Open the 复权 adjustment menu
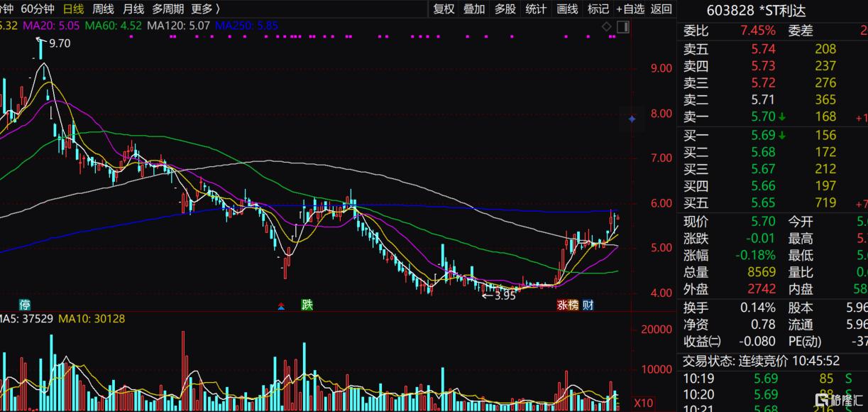The image size is (868, 412). point(444,9)
